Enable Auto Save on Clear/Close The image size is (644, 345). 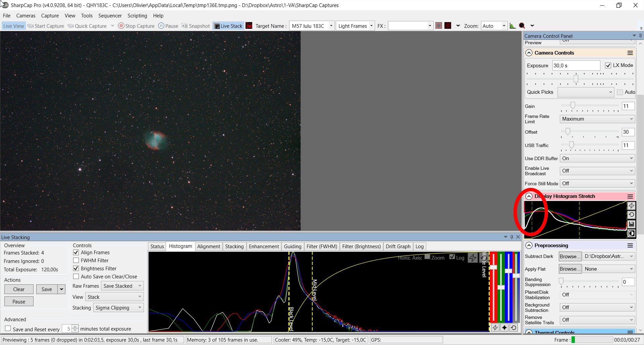(x=76, y=277)
